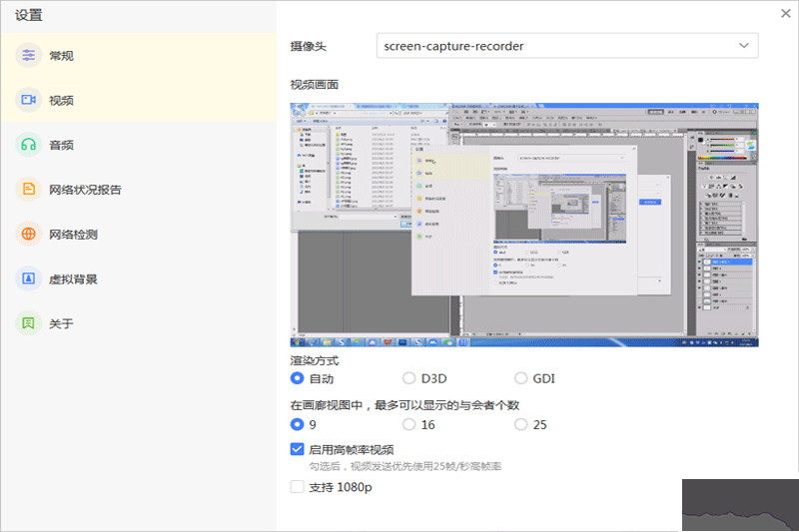Click the 视频画面 camera preview image
This screenshot has height=532, width=799.
point(524,224)
